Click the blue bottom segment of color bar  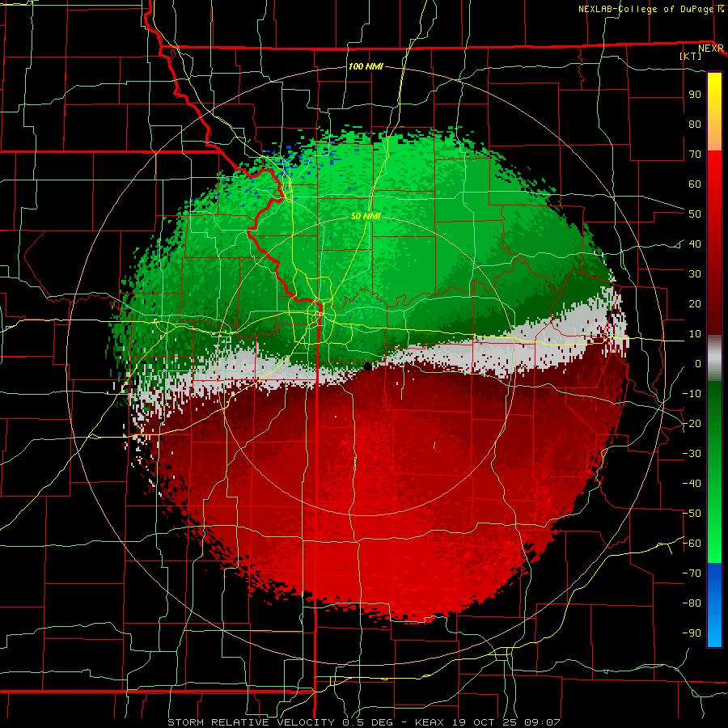click(x=714, y=605)
